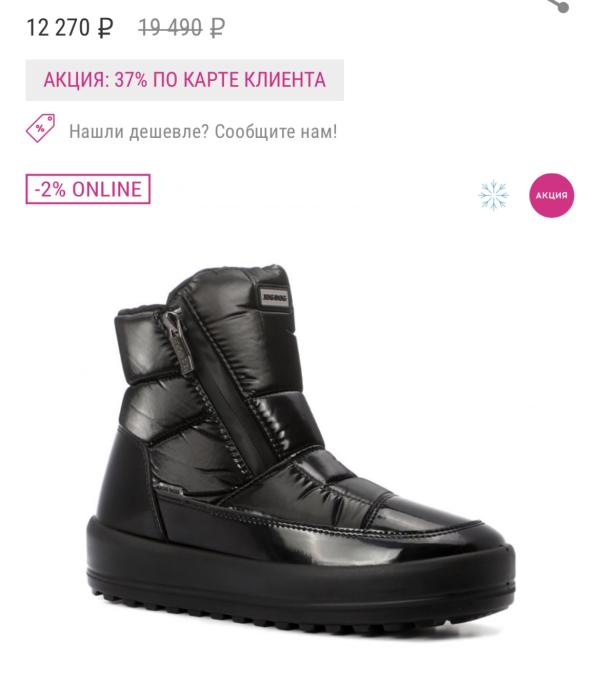
Task: Click the fur lining at the boot collar
Action: point(139,312)
